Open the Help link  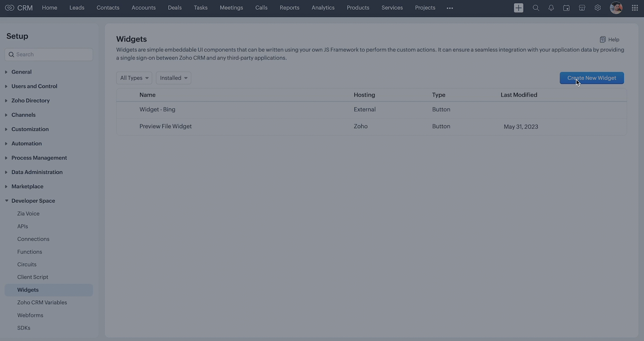tap(614, 39)
